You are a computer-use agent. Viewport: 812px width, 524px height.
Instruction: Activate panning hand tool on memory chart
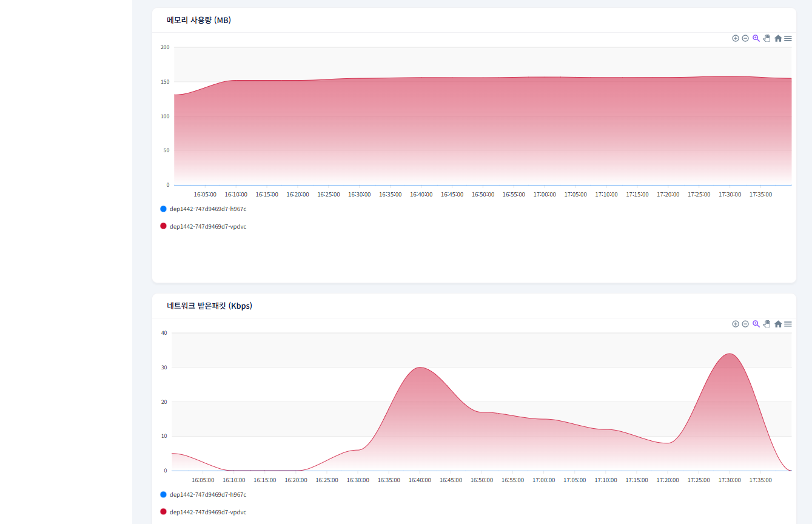pyautogui.click(x=767, y=38)
